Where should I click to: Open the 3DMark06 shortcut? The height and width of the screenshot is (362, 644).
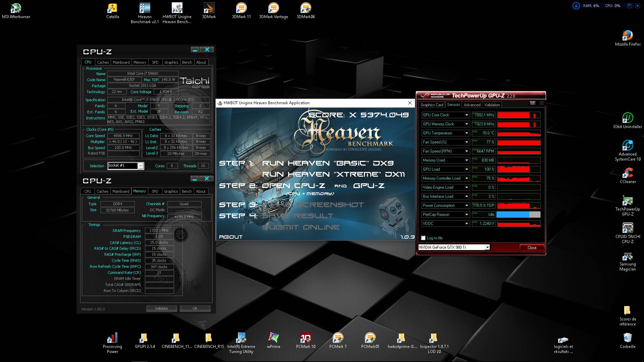pos(306,11)
